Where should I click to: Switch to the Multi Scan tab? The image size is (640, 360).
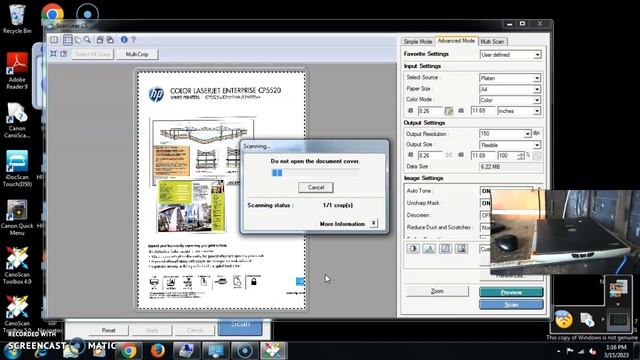pos(492,42)
